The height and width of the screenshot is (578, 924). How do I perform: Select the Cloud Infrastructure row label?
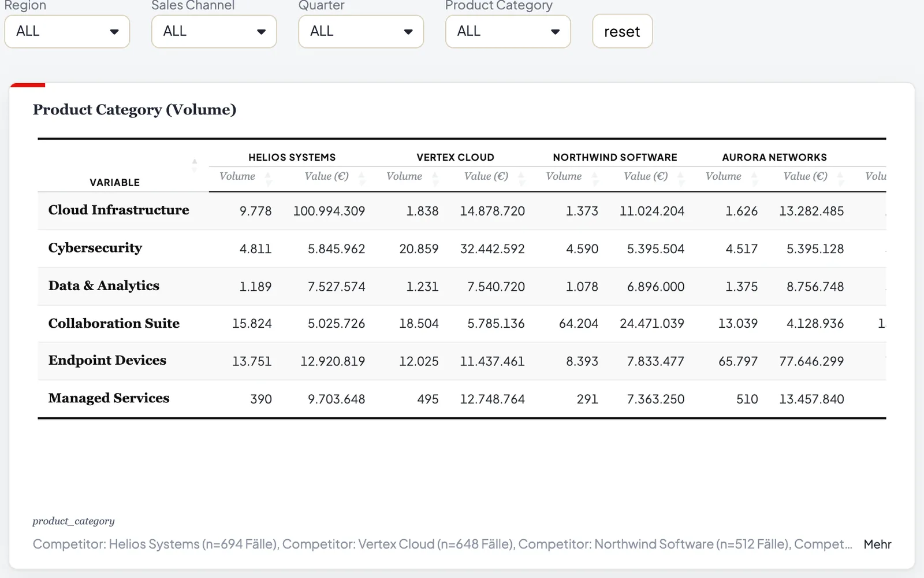click(118, 210)
